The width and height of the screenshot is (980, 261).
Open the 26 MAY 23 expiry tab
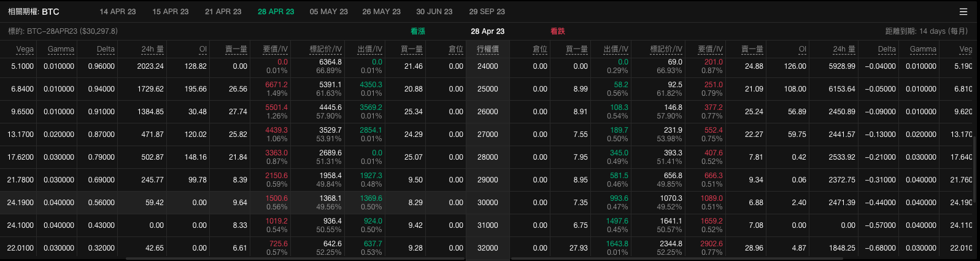[382, 12]
